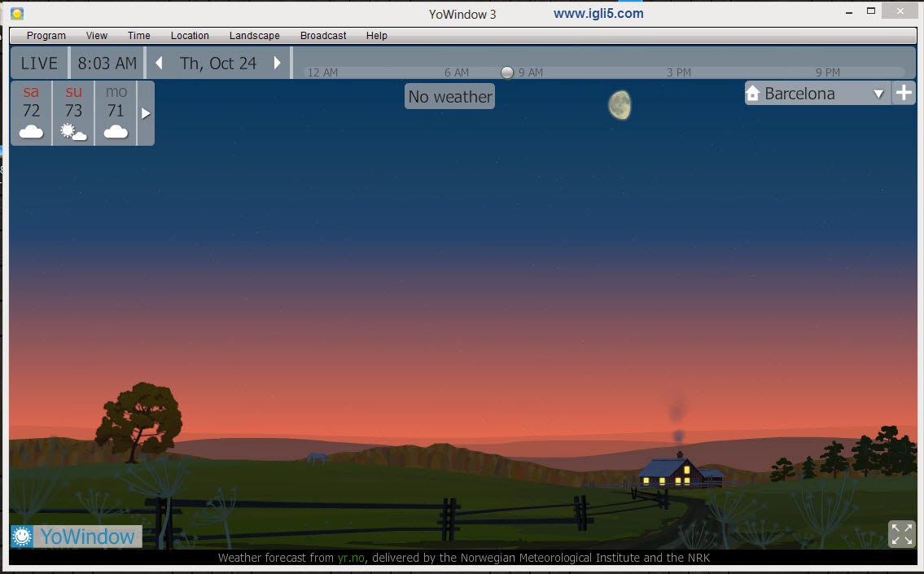Screen dimensions: 924x574
Task: Click the YoWindow sun logo icon
Action: pos(22,537)
